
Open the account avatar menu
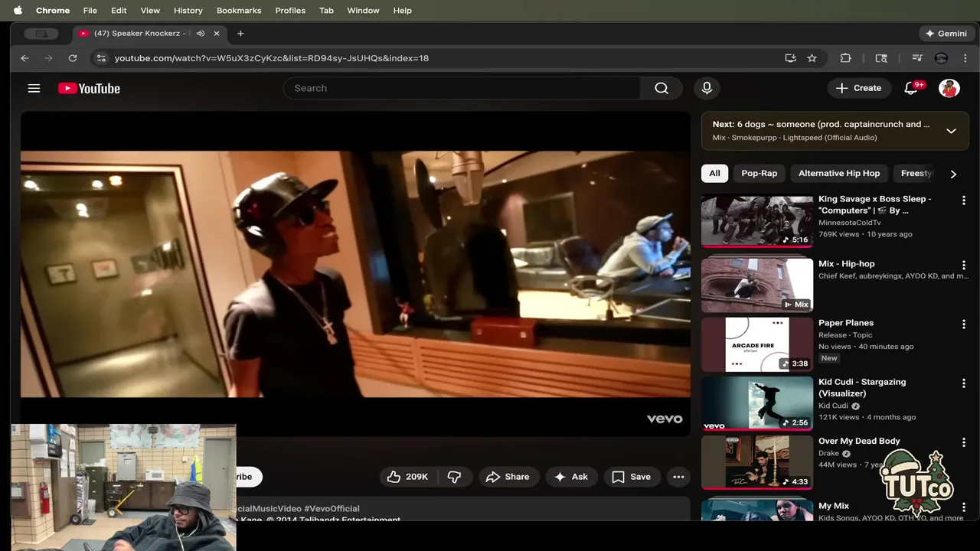click(949, 88)
